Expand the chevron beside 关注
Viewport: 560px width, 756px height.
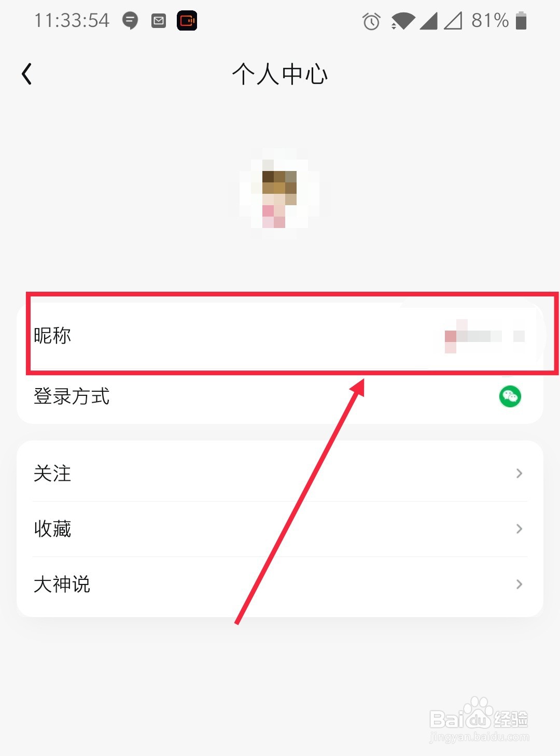click(x=519, y=473)
